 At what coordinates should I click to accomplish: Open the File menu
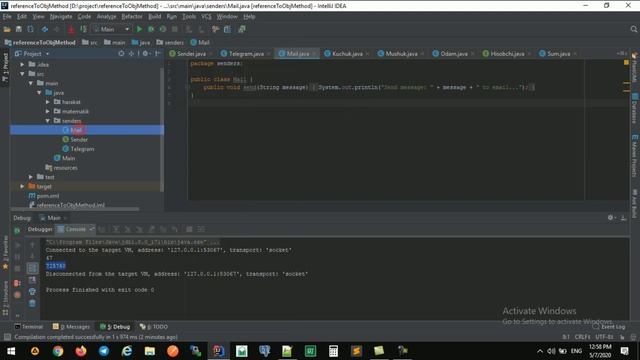point(7,17)
